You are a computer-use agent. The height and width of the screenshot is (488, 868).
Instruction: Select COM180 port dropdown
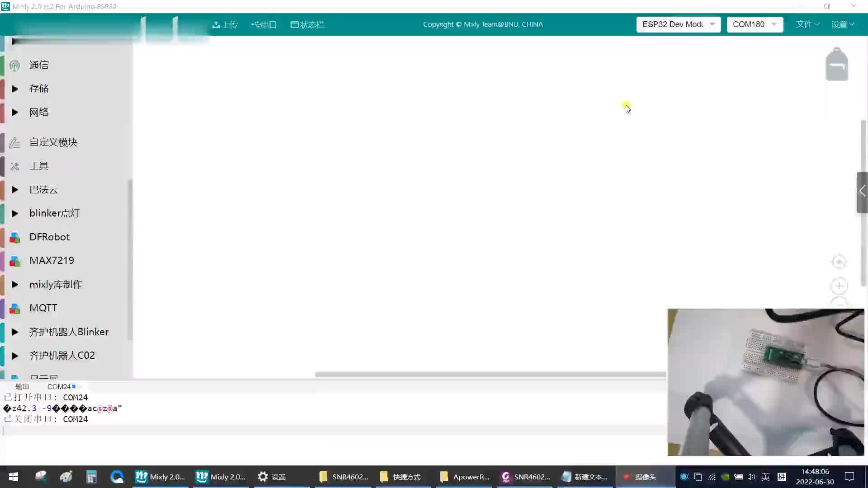point(754,24)
